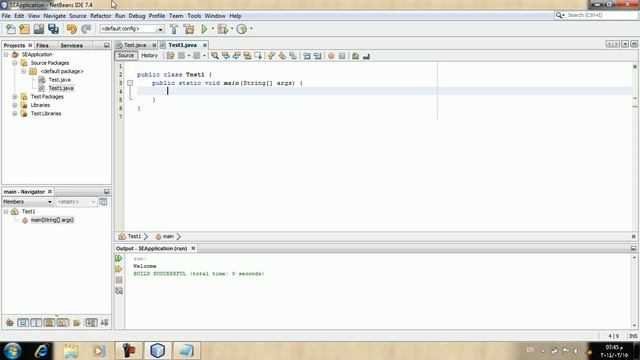Open Internet Explorer from the taskbar
This screenshot has width=640, height=360.
(x=41, y=350)
